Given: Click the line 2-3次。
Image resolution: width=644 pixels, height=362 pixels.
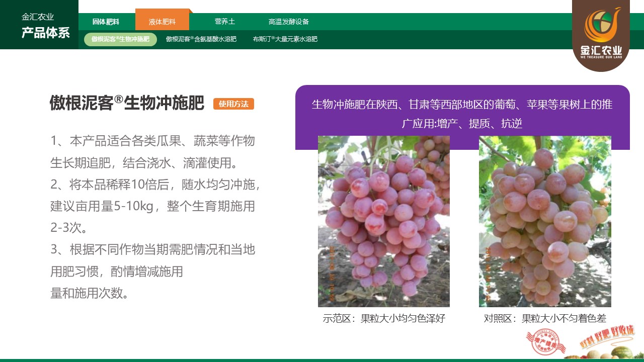Looking at the screenshot, I should click(69, 228).
